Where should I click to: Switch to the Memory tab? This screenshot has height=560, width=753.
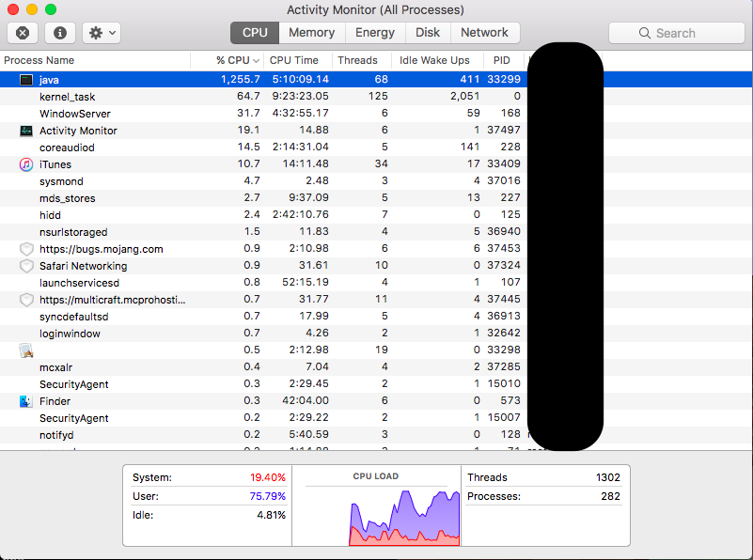pos(311,33)
